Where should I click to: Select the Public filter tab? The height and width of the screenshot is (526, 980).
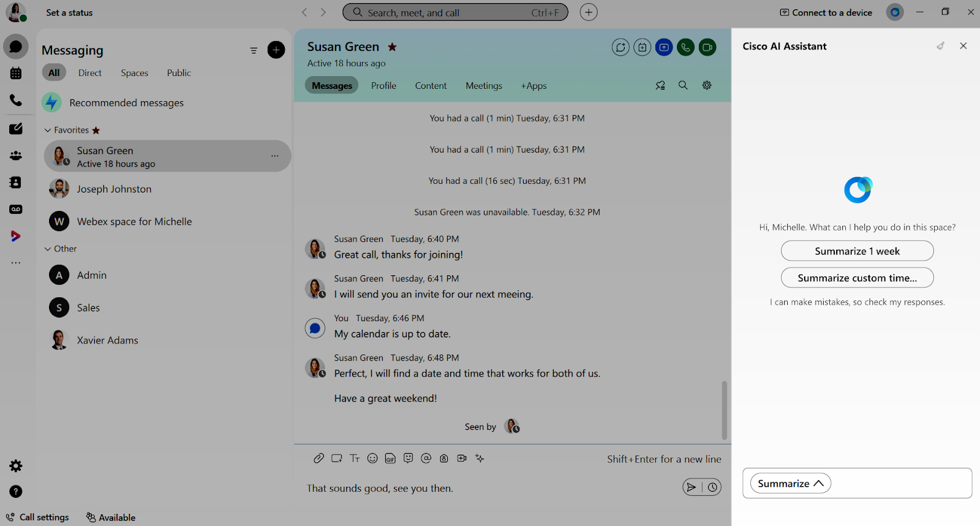(179, 73)
